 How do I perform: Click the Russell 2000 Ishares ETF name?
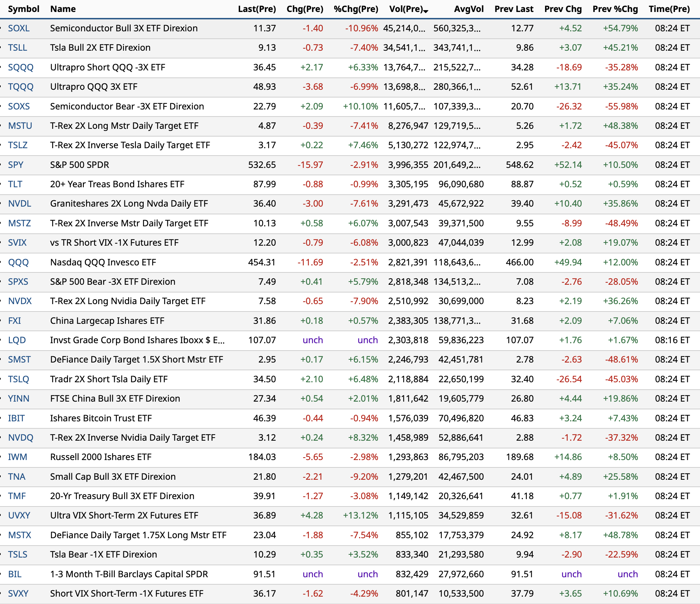(101, 457)
